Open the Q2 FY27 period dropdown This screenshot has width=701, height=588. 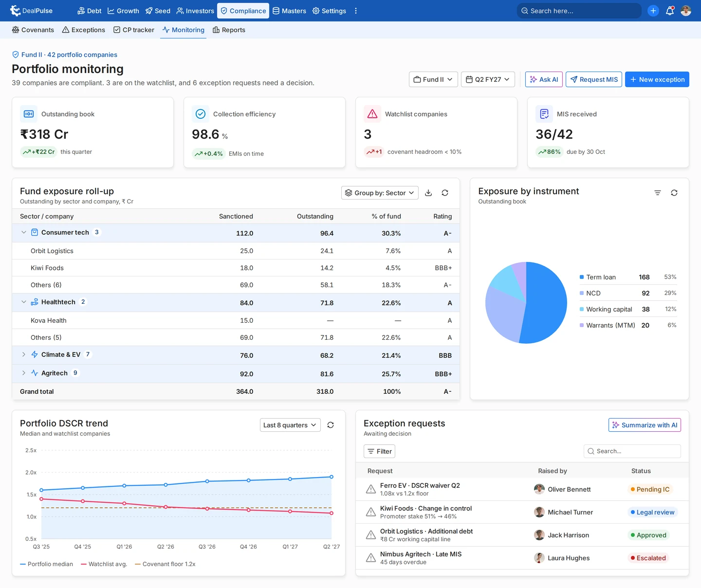click(488, 79)
